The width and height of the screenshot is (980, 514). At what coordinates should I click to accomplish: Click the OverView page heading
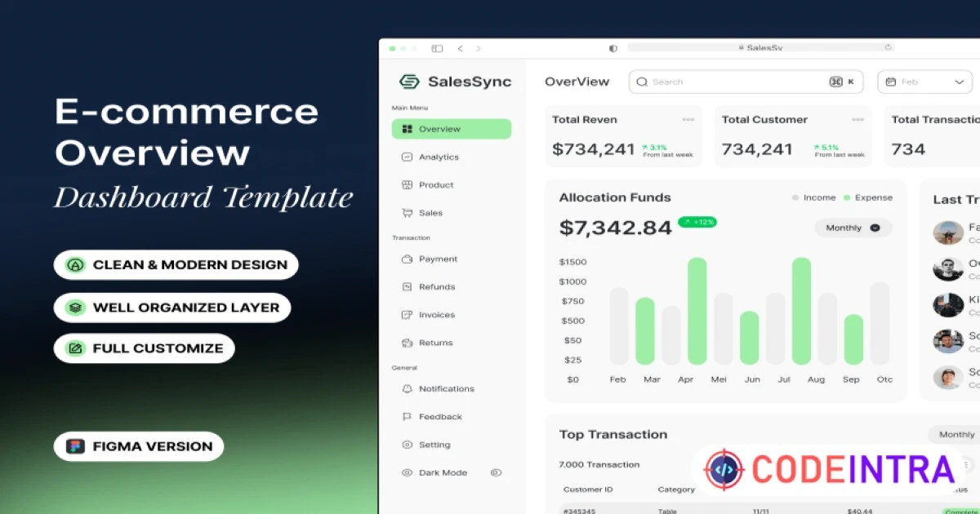(577, 82)
